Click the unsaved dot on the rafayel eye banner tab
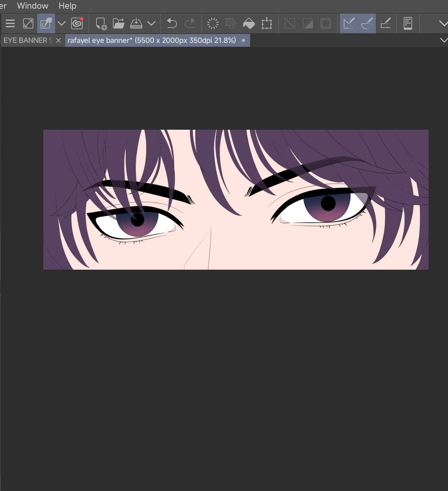The width and height of the screenshot is (448, 491). click(x=244, y=41)
